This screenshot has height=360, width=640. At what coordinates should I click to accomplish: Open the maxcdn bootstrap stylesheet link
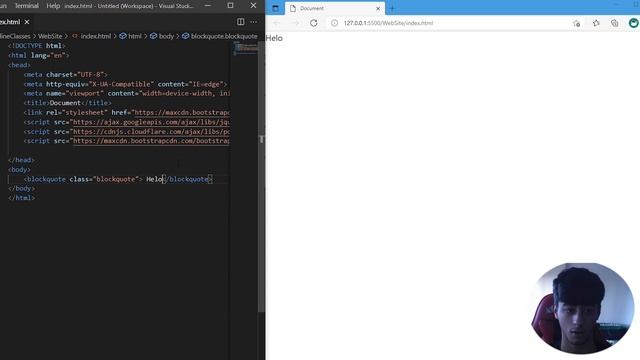click(x=181, y=113)
